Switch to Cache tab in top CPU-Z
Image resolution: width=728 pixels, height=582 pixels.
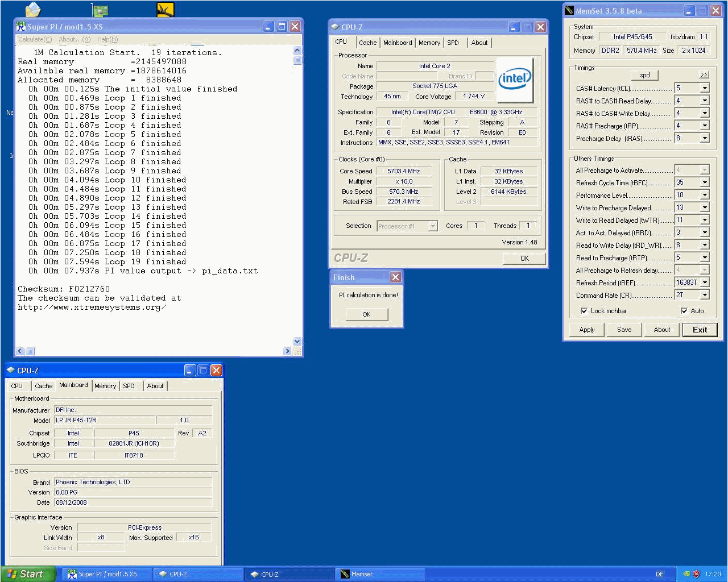(367, 43)
